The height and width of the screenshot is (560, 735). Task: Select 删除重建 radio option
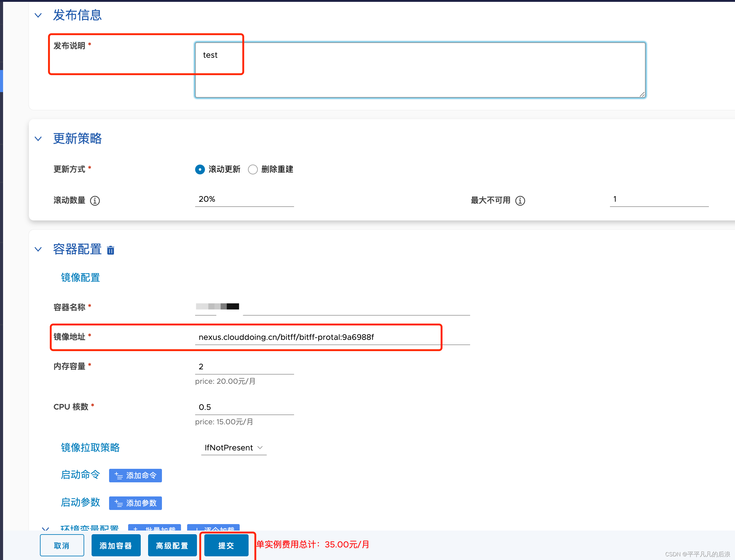253,169
